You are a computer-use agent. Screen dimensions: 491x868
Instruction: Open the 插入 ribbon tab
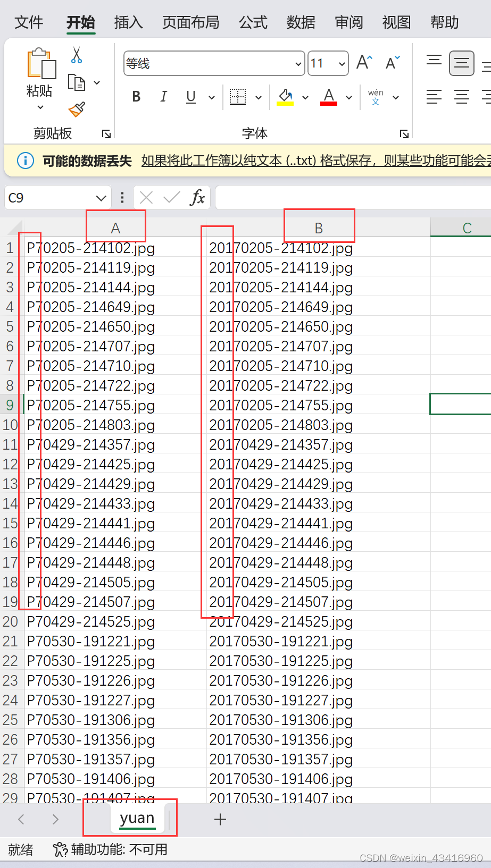pyautogui.click(x=128, y=22)
